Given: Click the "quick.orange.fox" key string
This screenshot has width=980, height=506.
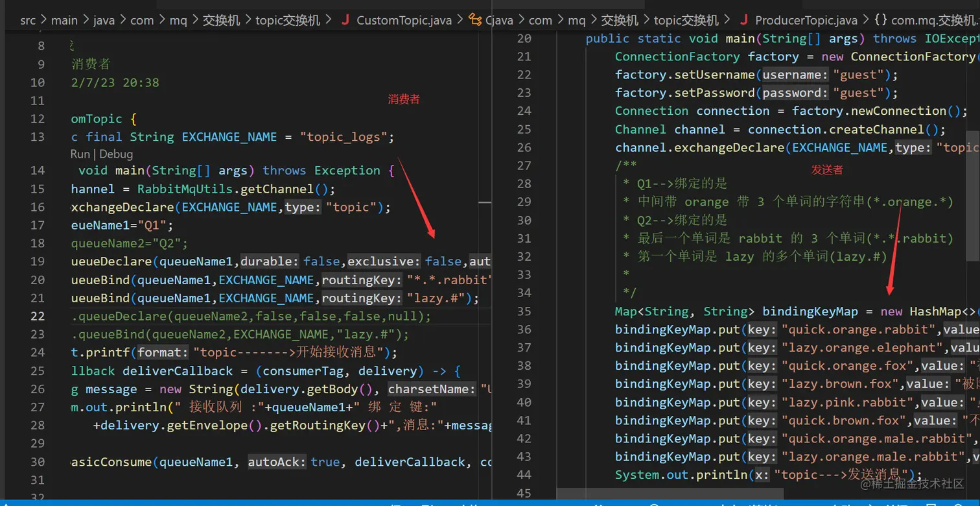Looking at the screenshot, I should 848,366.
